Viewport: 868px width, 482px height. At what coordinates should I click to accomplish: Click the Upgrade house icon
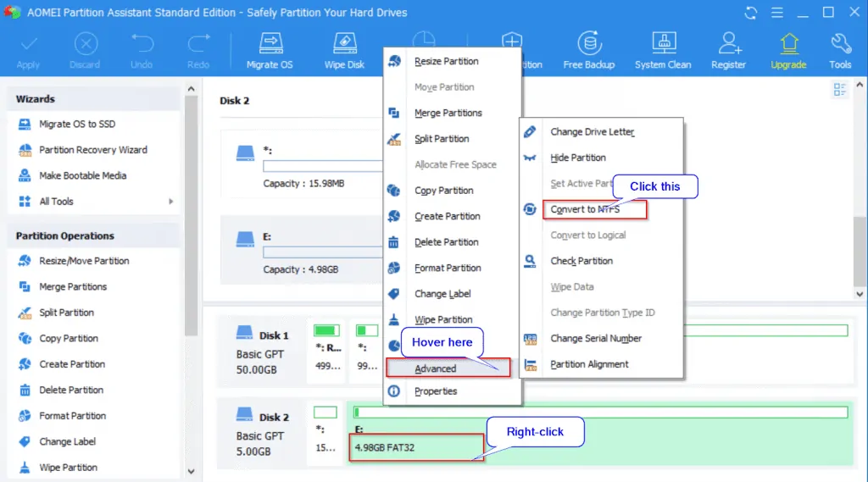pyautogui.click(x=788, y=44)
